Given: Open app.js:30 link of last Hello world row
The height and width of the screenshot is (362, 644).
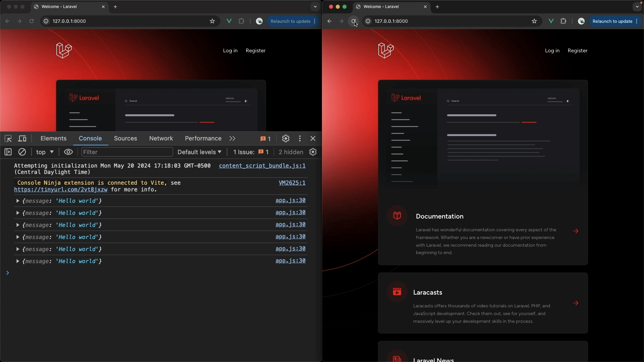Looking at the screenshot, I should coord(290,261).
